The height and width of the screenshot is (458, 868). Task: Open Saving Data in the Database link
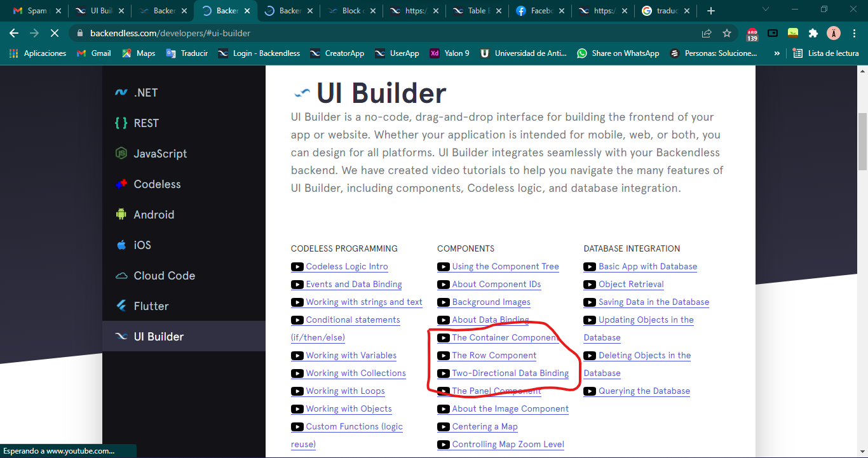coord(654,302)
